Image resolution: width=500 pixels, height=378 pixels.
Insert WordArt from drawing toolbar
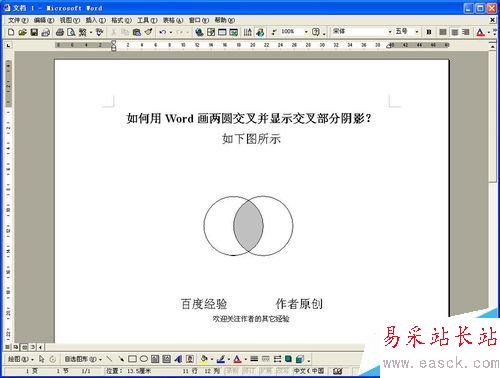pos(178,359)
